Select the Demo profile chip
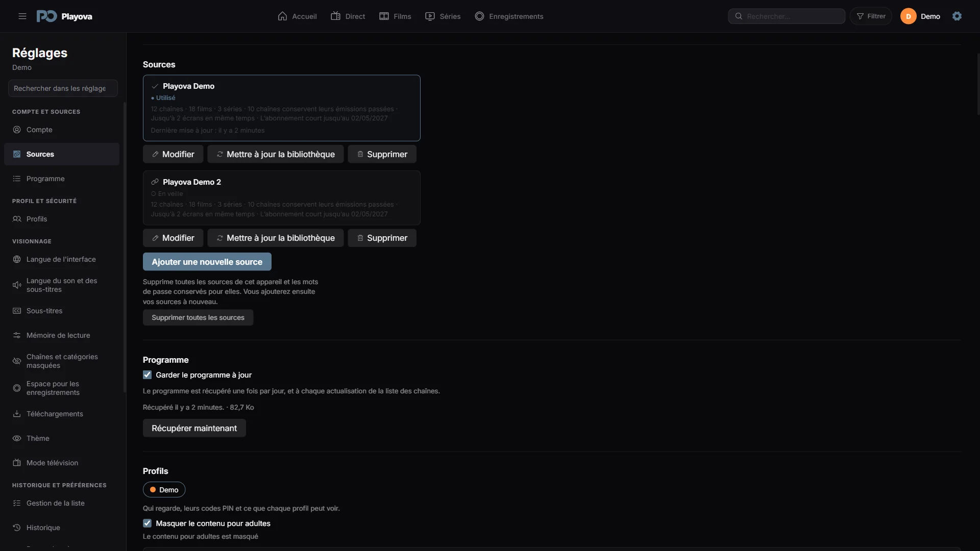 click(x=164, y=490)
